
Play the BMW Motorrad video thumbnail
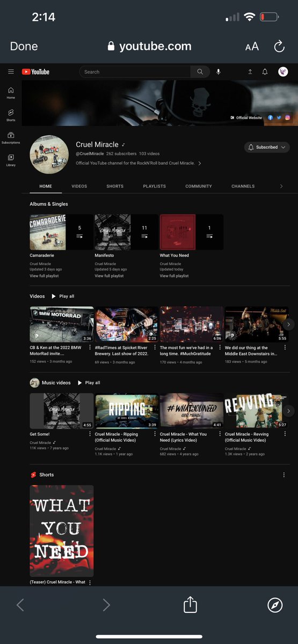tap(62, 324)
